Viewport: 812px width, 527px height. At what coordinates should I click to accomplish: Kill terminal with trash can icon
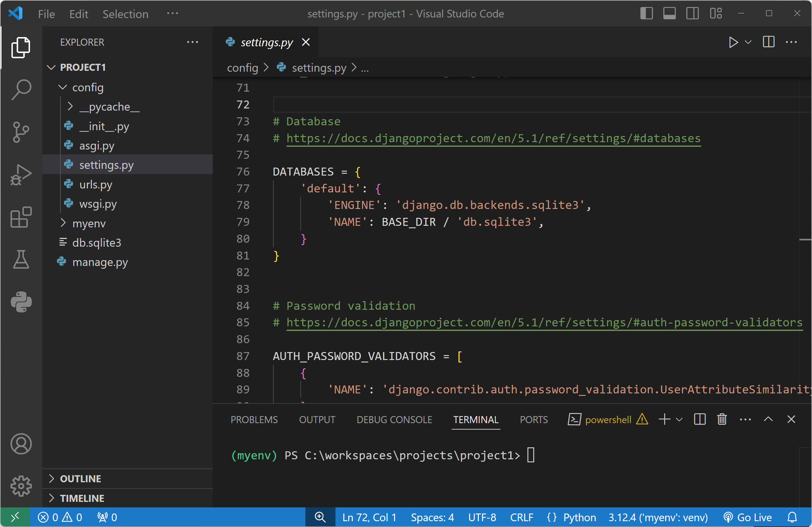[722, 419]
